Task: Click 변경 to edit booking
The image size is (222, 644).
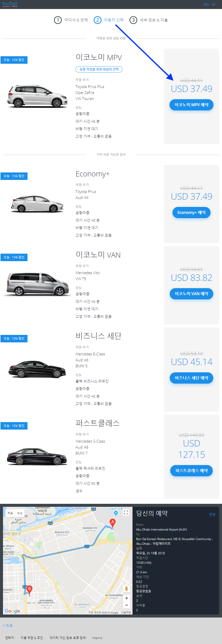Action: point(212,515)
